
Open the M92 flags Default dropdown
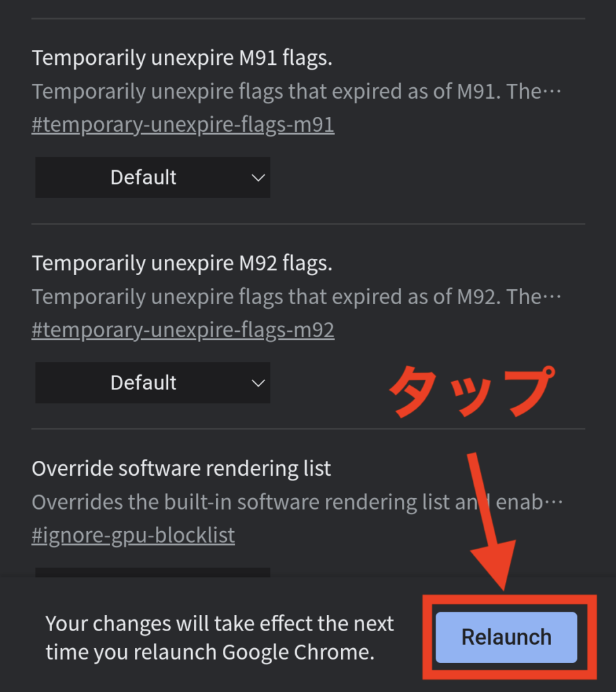(x=153, y=382)
